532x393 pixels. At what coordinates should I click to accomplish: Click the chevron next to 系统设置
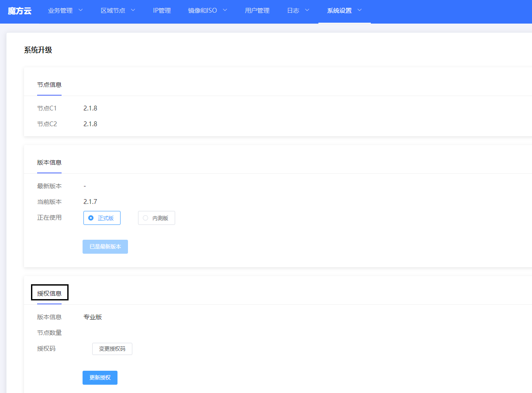pyautogui.click(x=359, y=10)
